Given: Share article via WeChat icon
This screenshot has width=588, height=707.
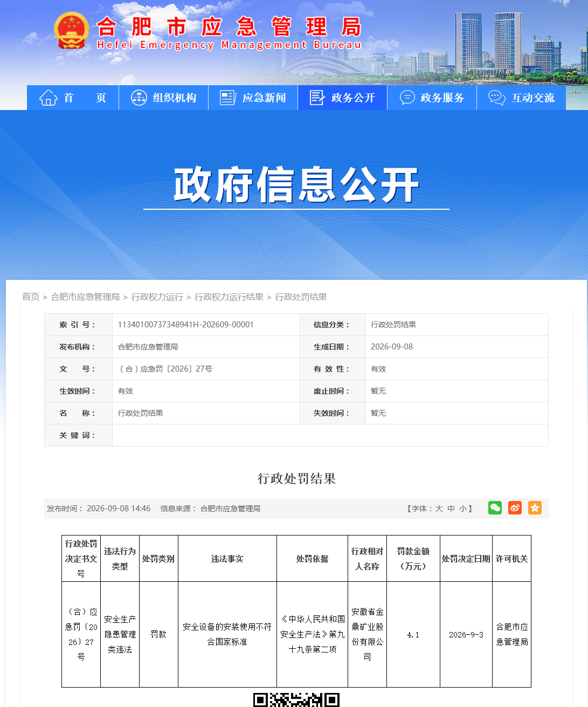Looking at the screenshot, I should [495, 508].
